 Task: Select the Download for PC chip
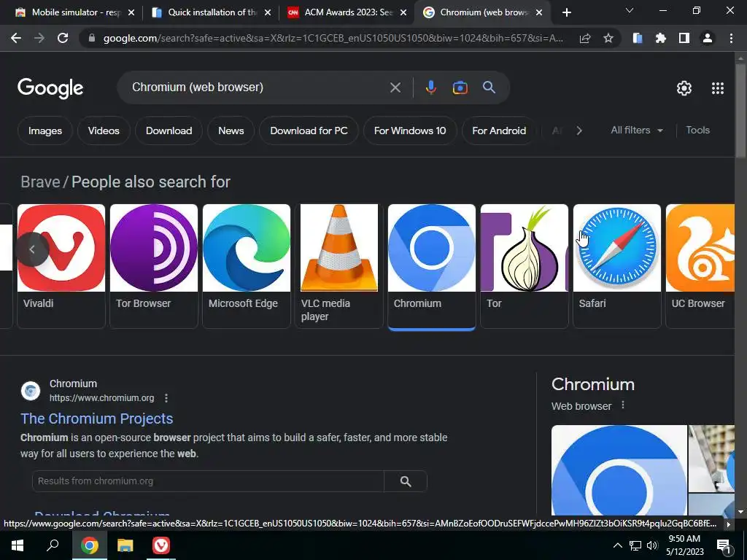(309, 131)
